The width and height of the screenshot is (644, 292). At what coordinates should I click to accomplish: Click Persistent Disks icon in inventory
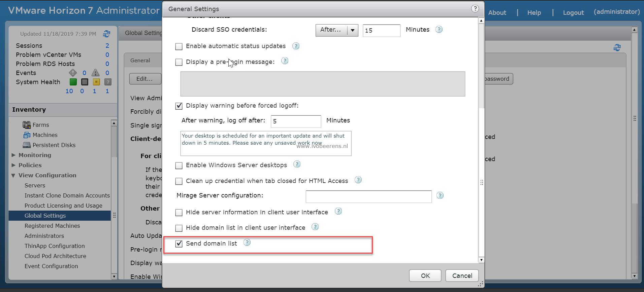(27, 145)
